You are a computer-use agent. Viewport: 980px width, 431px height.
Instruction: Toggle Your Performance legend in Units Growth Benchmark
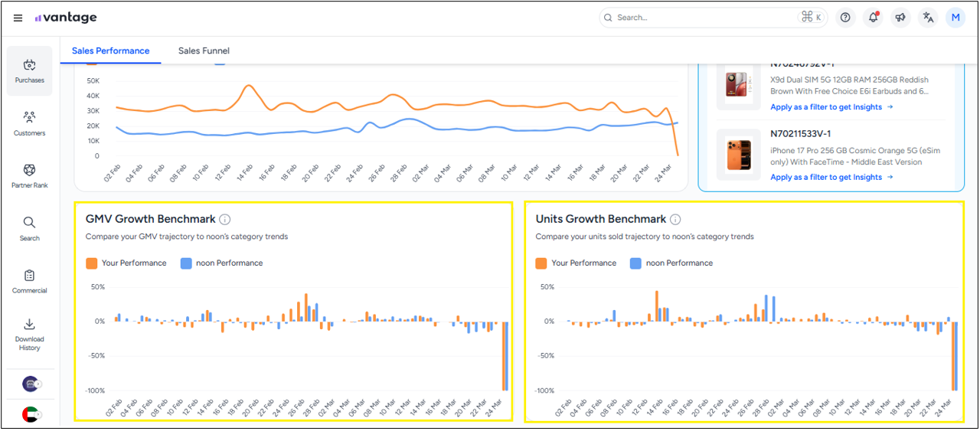576,263
